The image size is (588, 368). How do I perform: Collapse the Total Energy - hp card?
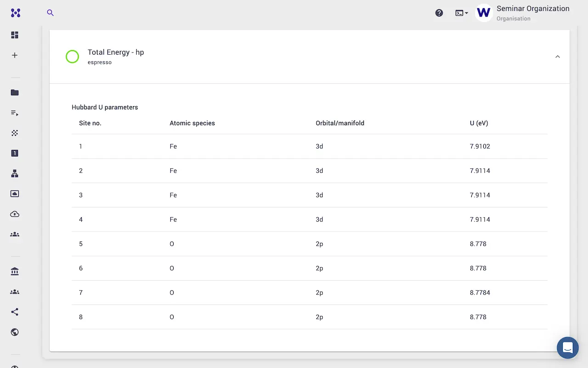tap(557, 57)
